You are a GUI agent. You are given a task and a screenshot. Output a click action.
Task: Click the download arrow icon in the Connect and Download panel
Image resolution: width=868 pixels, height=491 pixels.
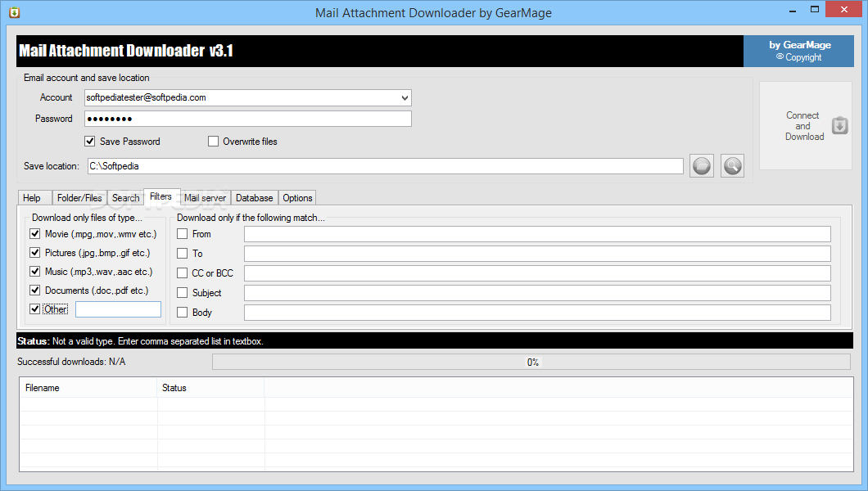pyautogui.click(x=840, y=125)
